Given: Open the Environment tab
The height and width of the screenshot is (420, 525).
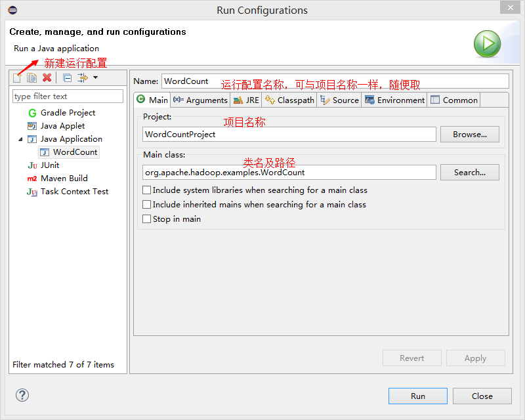Looking at the screenshot, I should tap(394, 100).
